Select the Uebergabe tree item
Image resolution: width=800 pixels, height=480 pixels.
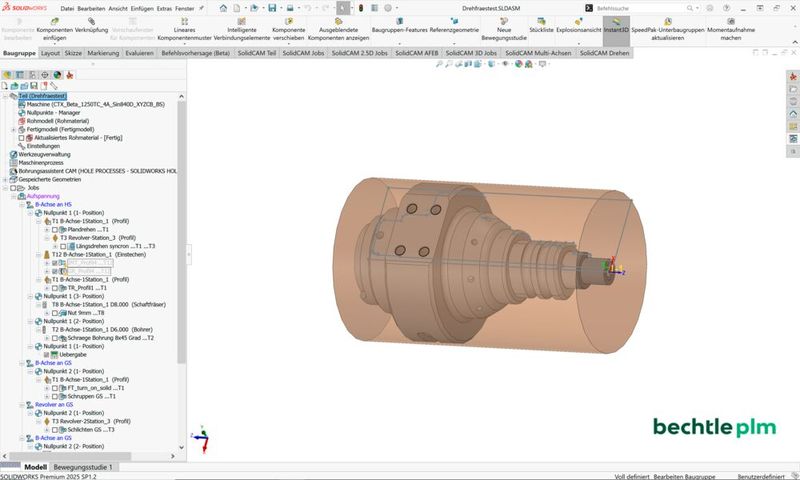[x=72, y=355]
